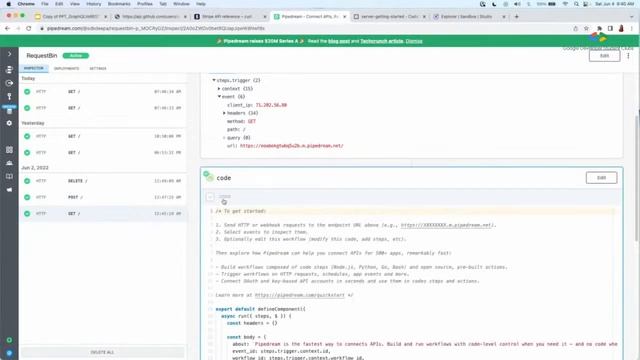Share the page using the share icon
The width and height of the screenshot is (640, 360).
576,28
